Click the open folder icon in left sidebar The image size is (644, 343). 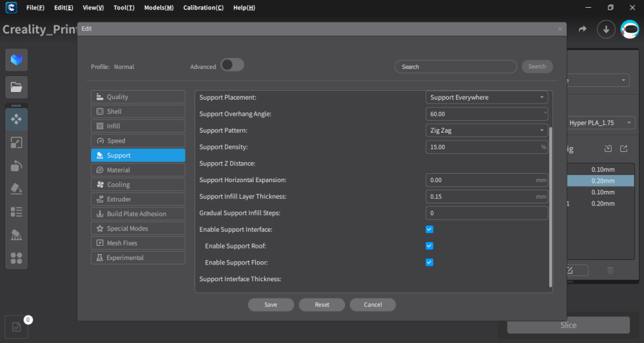click(17, 87)
